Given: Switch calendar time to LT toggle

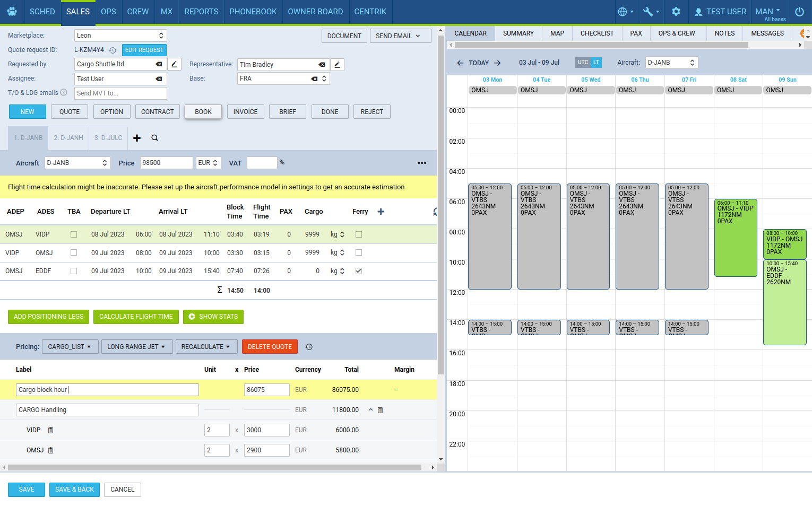Looking at the screenshot, I should pyautogui.click(x=597, y=63).
